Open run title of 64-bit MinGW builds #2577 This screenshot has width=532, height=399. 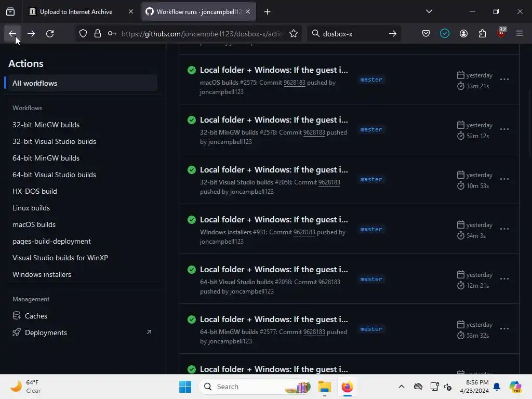tap(274, 320)
